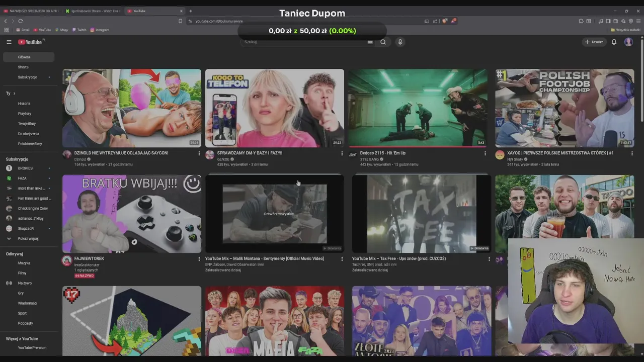The image size is (644, 362).
Task: Open the Tax Free mix thumbnail
Action: (422, 214)
